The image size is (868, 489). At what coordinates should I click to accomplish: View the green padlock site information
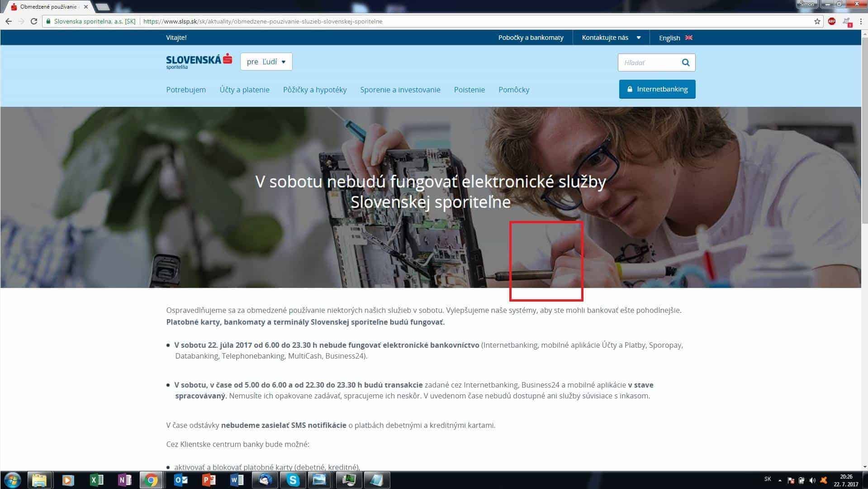(x=49, y=21)
